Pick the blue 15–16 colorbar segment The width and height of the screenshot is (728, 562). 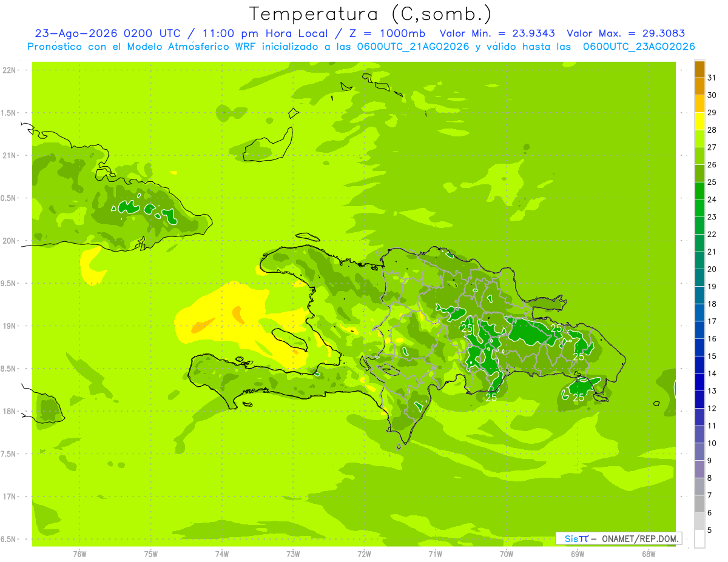[x=699, y=347]
